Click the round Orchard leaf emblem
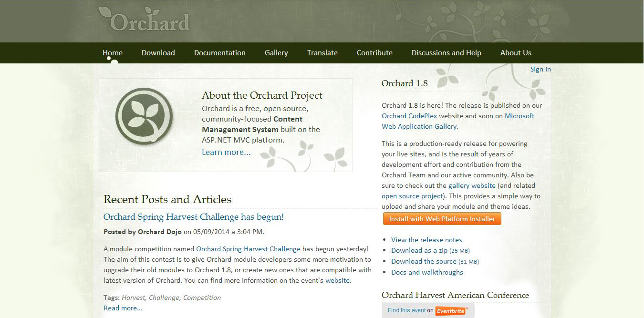The image size is (644, 318). tap(144, 116)
